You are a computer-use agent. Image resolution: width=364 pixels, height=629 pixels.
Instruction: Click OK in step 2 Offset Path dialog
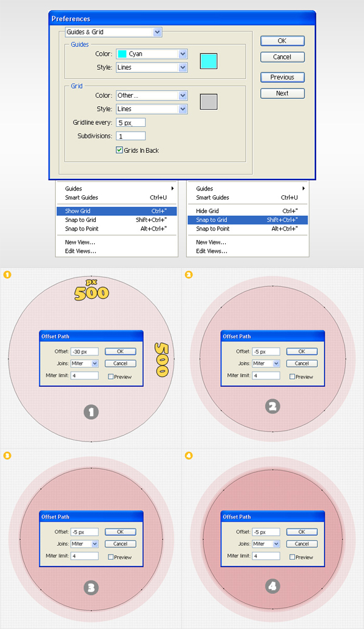pos(302,351)
